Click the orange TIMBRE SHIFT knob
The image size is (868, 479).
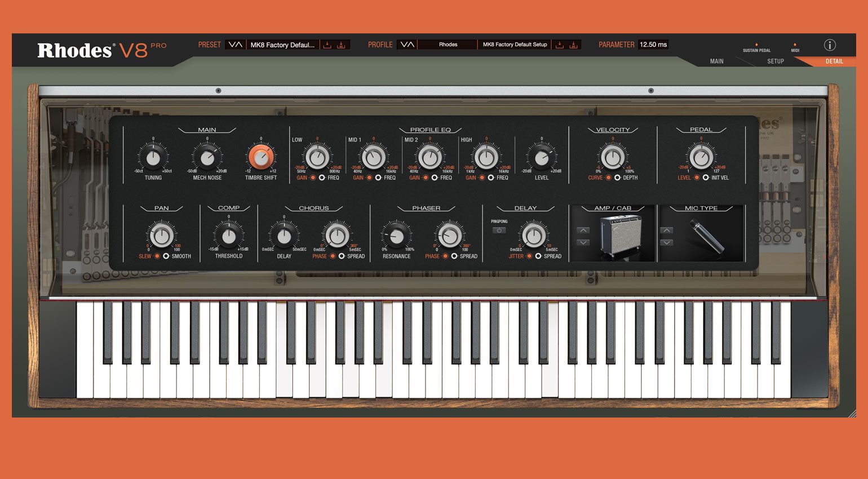pyautogui.click(x=260, y=157)
